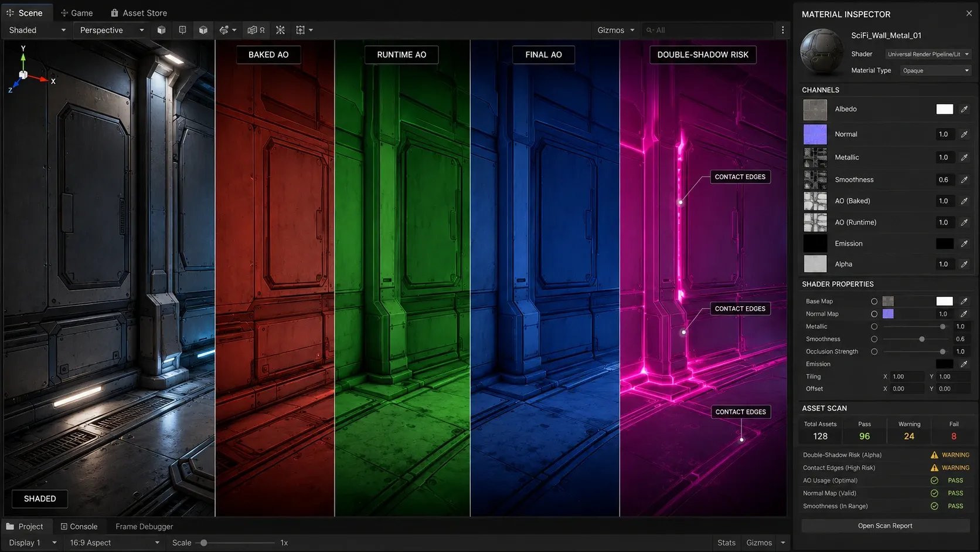The width and height of the screenshot is (980, 552).
Task: Select the circle toggle next to Base Map
Action: click(874, 302)
